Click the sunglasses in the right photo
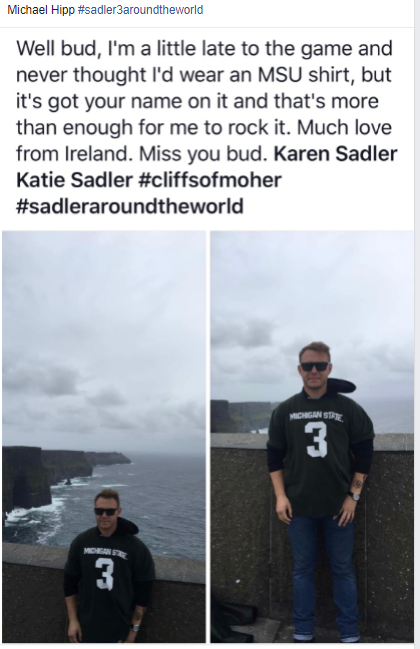Viewport: 420px width, 649px height. point(314,366)
